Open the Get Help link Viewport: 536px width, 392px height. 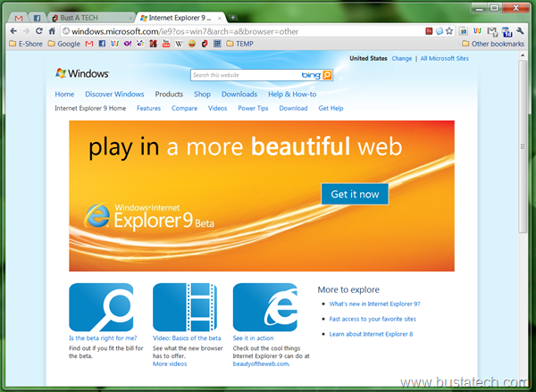point(331,108)
